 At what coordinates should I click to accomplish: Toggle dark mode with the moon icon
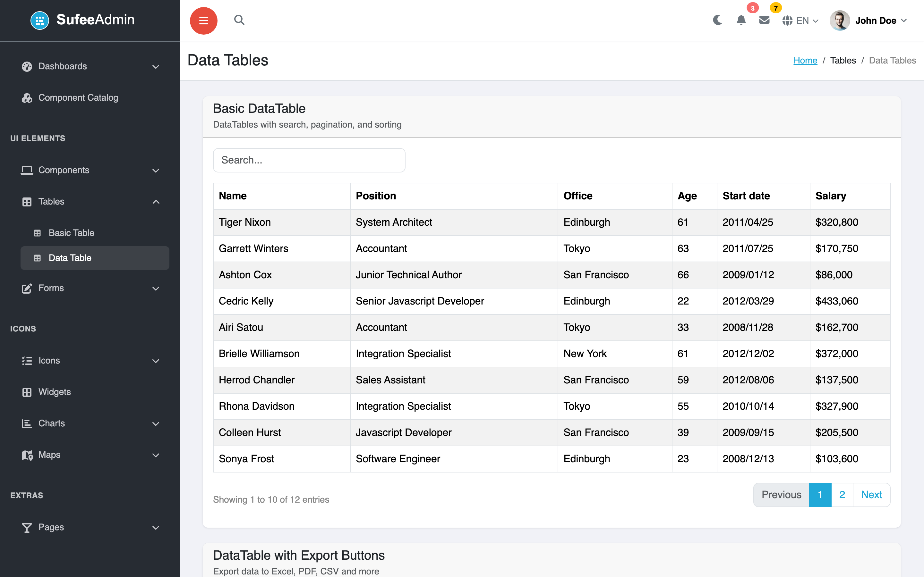point(717,20)
